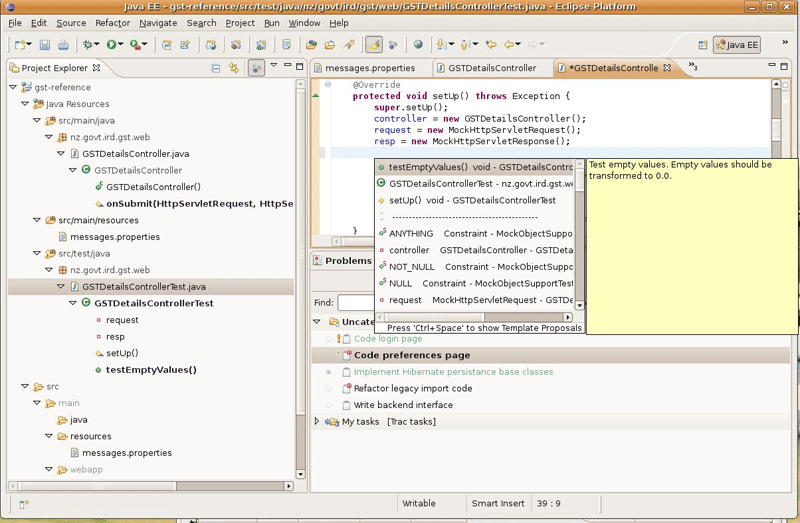Open the Window menu
The width and height of the screenshot is (800, 523).
tap(304, 23)
